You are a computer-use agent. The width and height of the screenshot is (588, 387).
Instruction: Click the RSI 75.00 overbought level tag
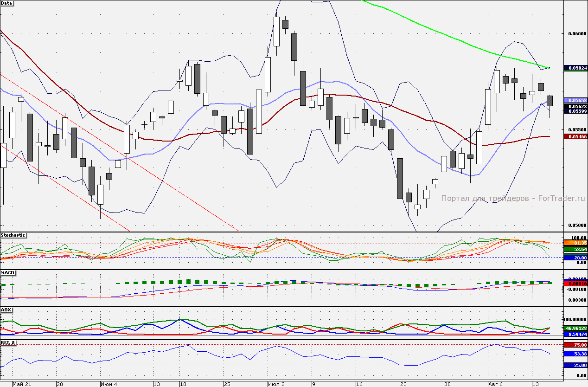[575, 345]
